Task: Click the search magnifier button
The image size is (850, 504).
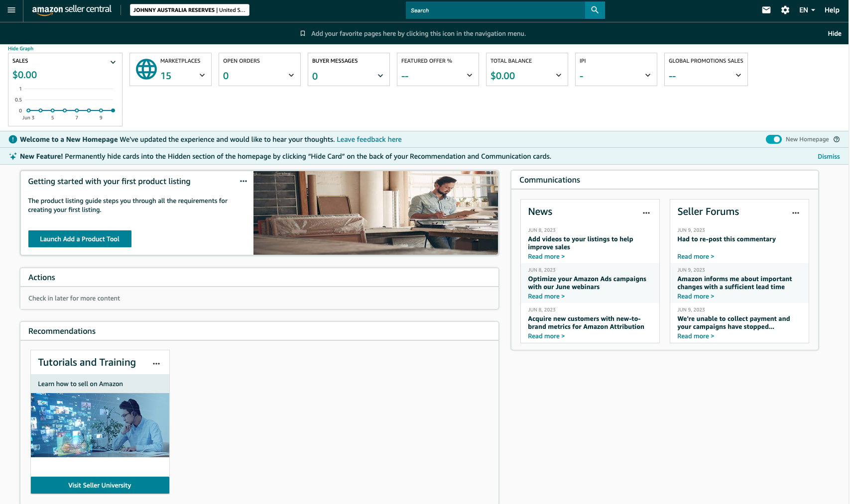Action: (595, 10)
